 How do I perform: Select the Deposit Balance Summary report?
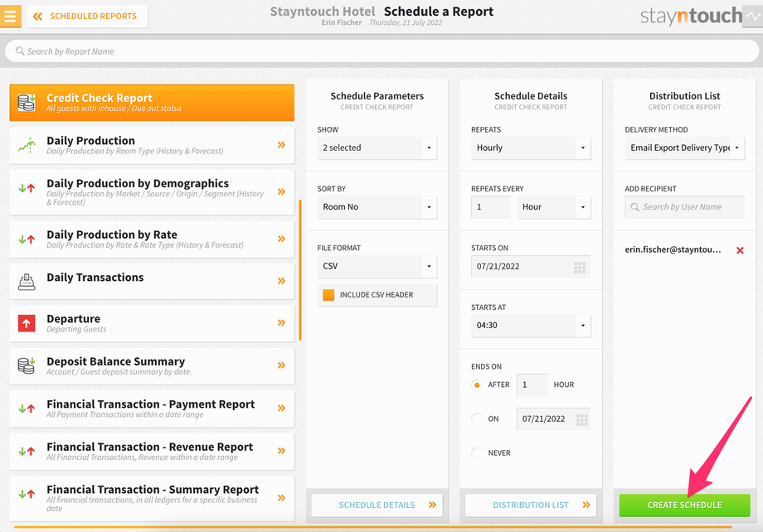click(152, 366)
